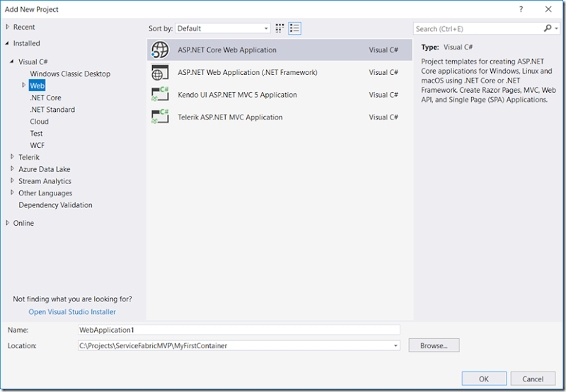Screen dimensions: 566x392
Task: Select ASP.NET Web Application (.NET Framework) template
Action: click(x=279, y=72)
